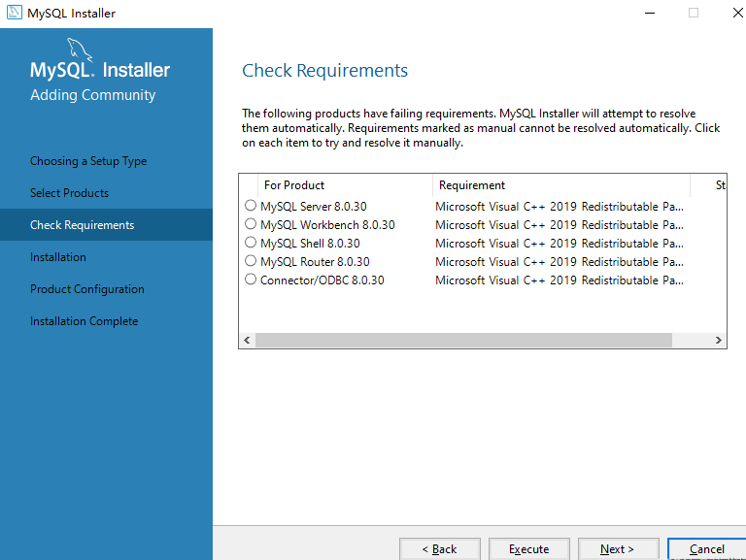
Task: Click the horizontal scrollbar thumb in the requirements list
Action: pos(464,341)
